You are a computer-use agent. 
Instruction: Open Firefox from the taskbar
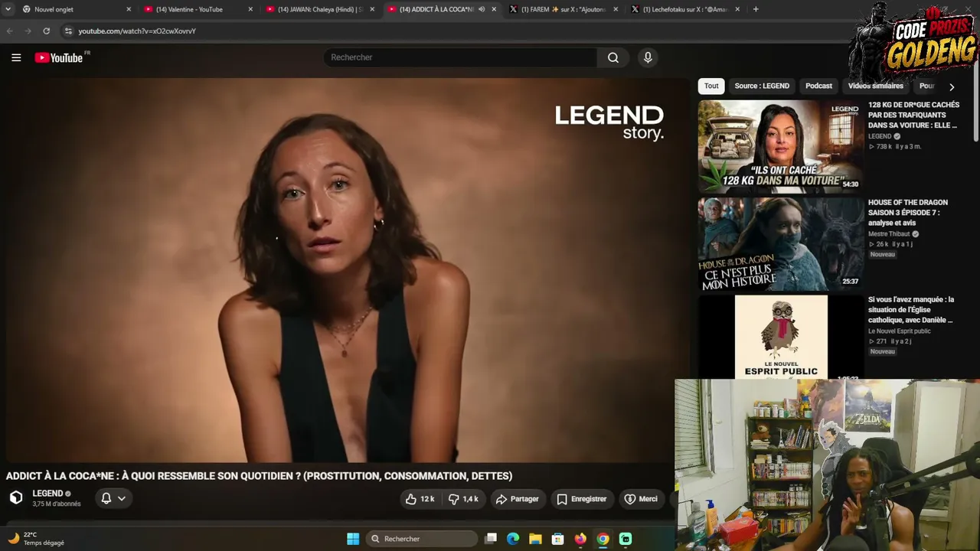(580, 539)
